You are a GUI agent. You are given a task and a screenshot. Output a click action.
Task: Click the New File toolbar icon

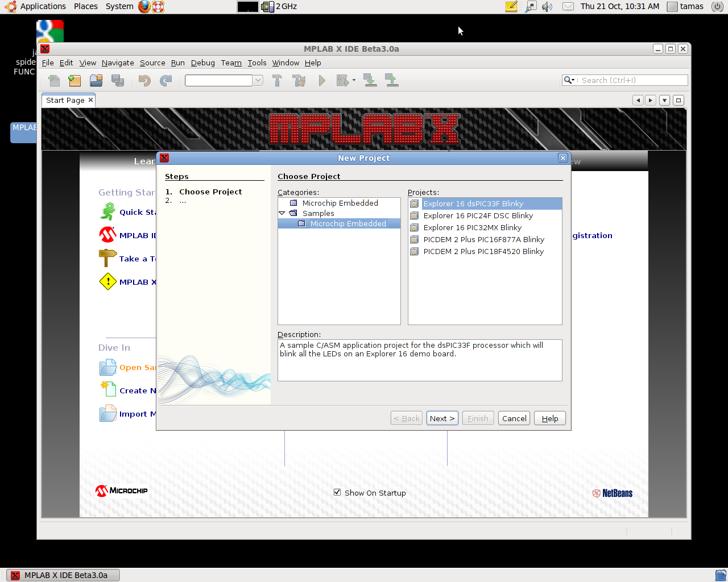click(54, 81)
